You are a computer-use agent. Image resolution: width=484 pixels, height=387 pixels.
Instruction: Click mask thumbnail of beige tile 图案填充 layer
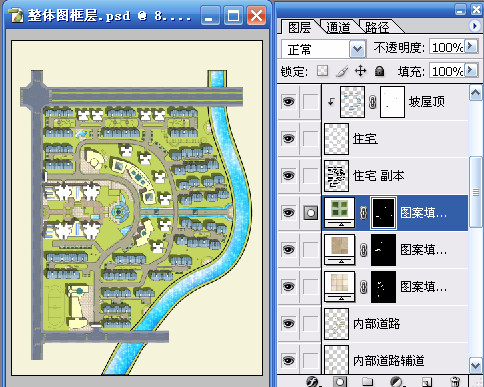384,287
